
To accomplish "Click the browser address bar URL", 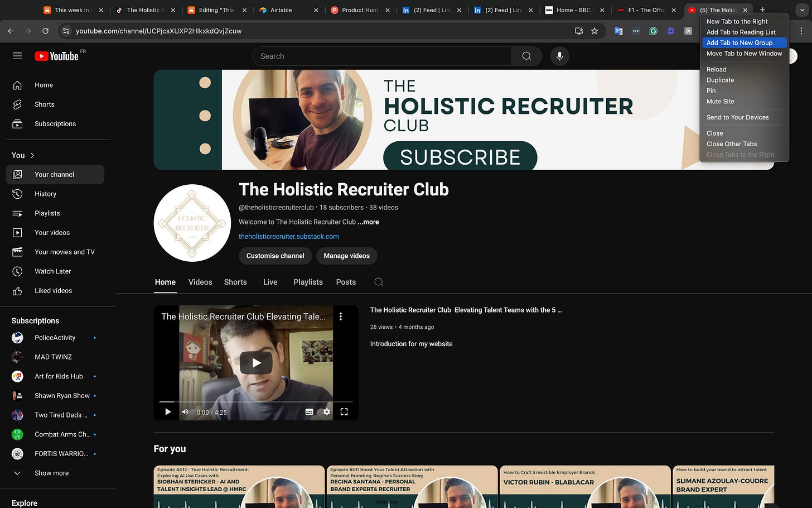I will [x=159, y=31].
